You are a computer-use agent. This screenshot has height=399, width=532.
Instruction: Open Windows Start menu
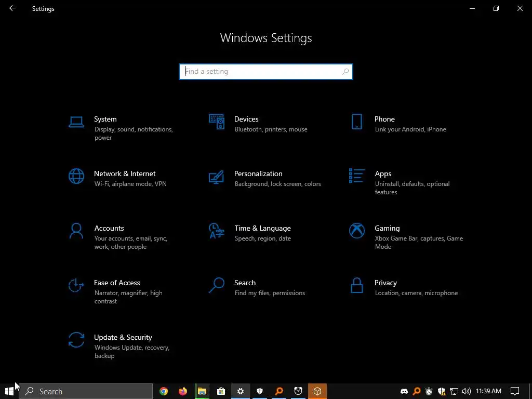tap(9, 391)
